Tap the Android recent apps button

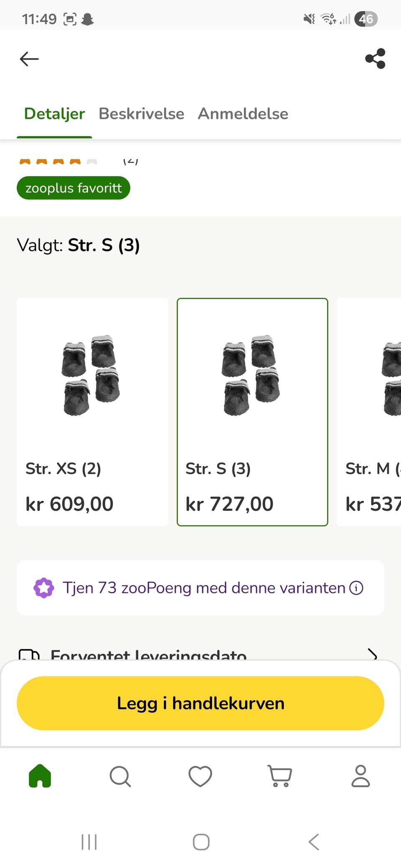pyautogui.click(x=89, y=842)
